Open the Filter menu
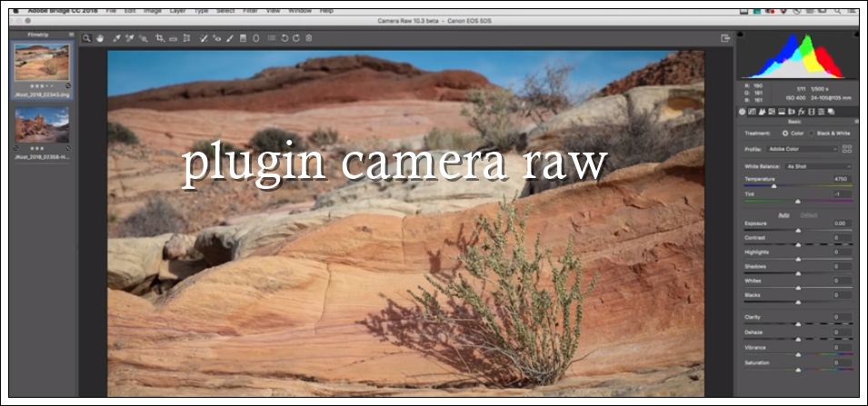 click(x=250, y=11)
